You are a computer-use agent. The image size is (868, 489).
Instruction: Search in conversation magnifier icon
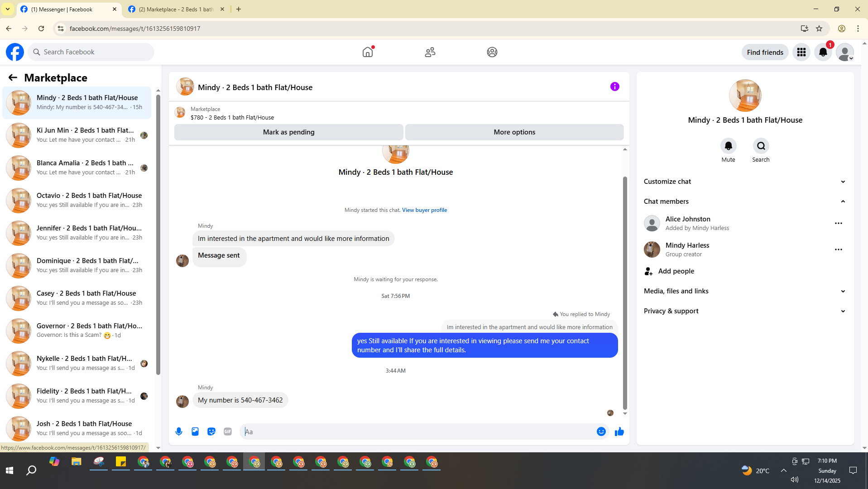point(761,146)
